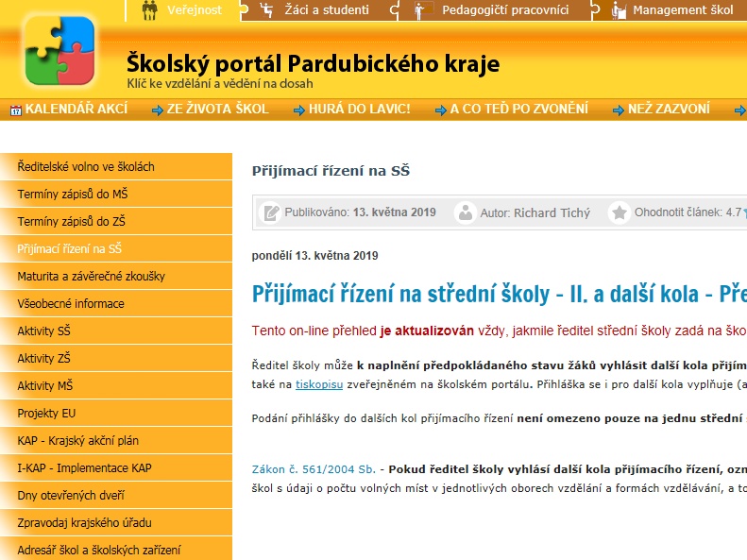Click the page heading Přijímací řízení na SŠ
Image resolution: width=747 pixels, height=560 pixels.
click(331, 171)
